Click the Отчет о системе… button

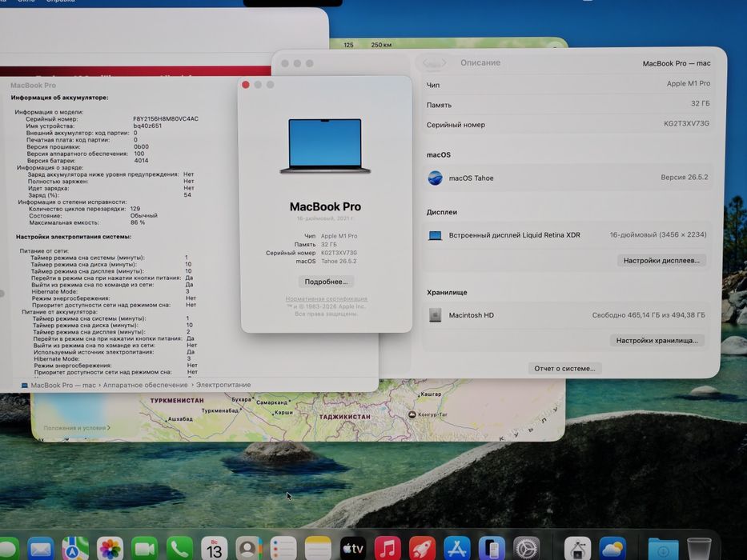click(564, 369)
